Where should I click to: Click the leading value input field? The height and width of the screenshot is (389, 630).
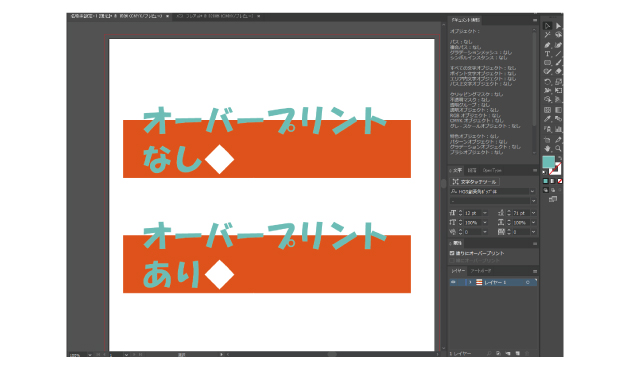[521, 213]
